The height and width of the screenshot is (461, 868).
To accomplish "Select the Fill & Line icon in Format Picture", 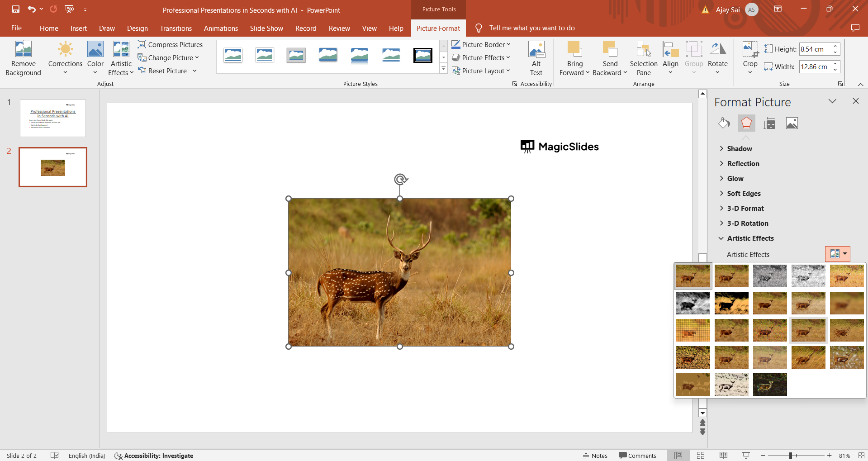I will pos(724,123).
